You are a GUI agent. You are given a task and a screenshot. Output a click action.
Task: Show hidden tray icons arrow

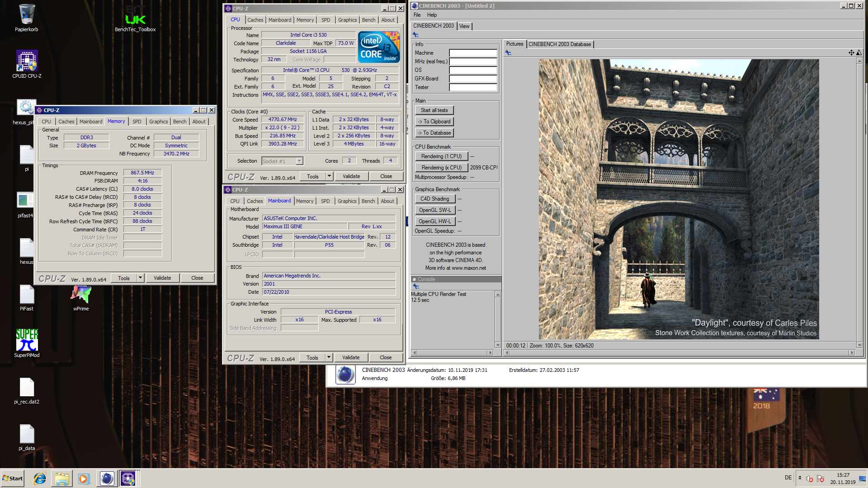(800, 478)
